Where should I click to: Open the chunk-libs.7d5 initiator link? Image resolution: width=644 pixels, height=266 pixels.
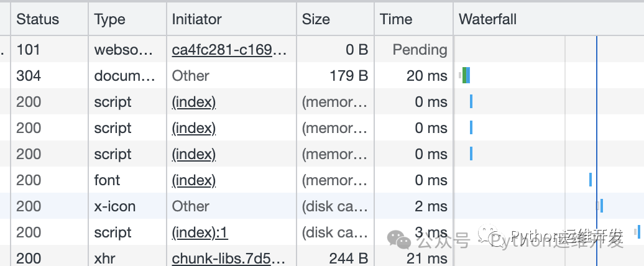click(x=229, y=258)
